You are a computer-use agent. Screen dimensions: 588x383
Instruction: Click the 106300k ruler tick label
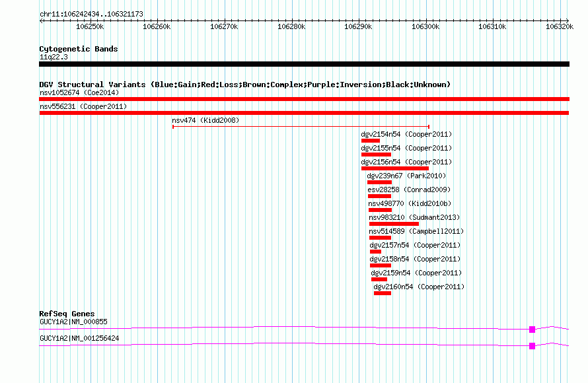(425, 26)
